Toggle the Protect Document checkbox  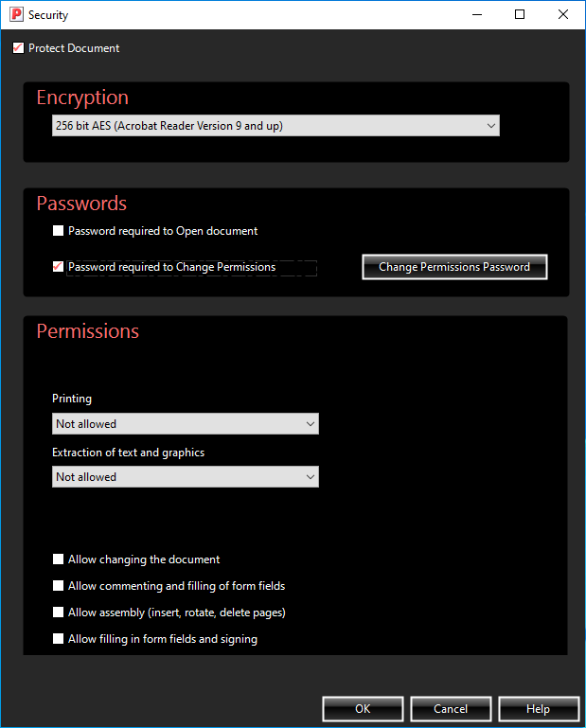[x=18, y=48]
